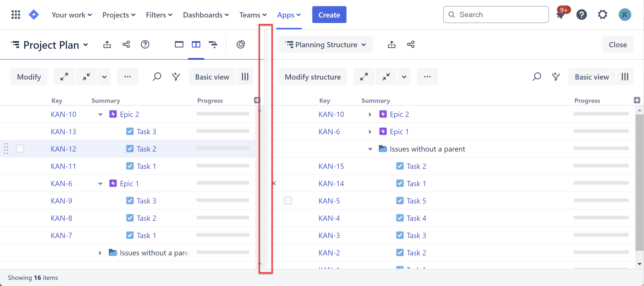Open the progress pie chart view
Image resolution: width=644 pixels, height=286 pixels.
point(241,45)
